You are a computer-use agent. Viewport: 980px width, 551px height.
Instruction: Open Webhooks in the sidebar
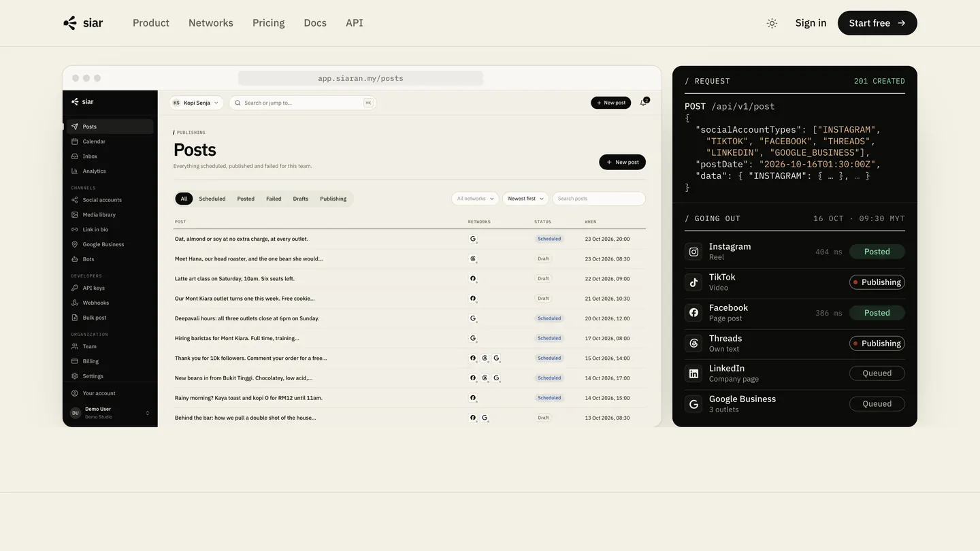110,303
